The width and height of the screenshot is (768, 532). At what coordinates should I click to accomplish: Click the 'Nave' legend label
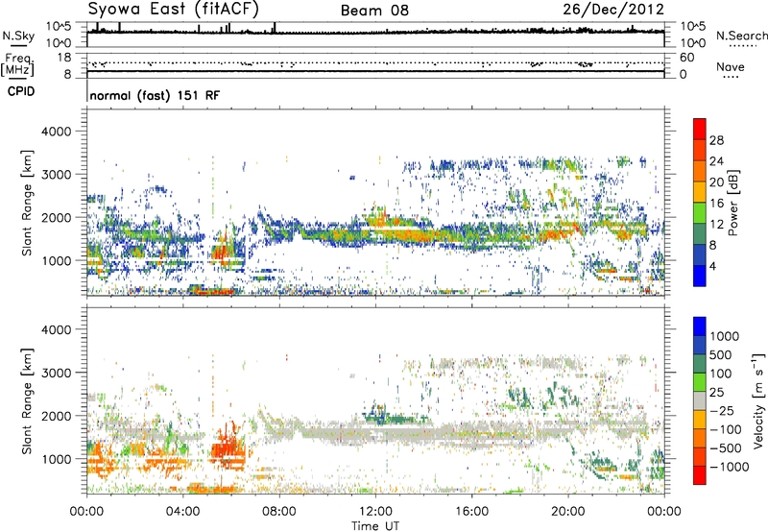(x=731, y=66)
